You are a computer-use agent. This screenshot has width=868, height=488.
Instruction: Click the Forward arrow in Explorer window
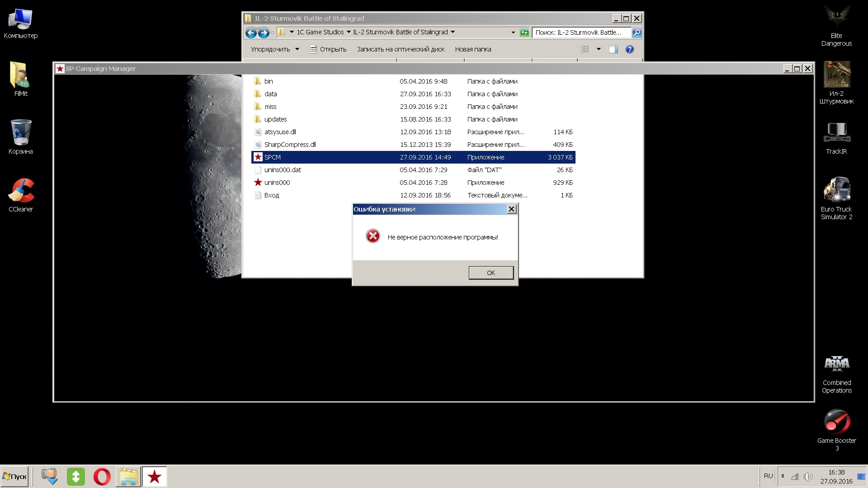pos(264,33)
